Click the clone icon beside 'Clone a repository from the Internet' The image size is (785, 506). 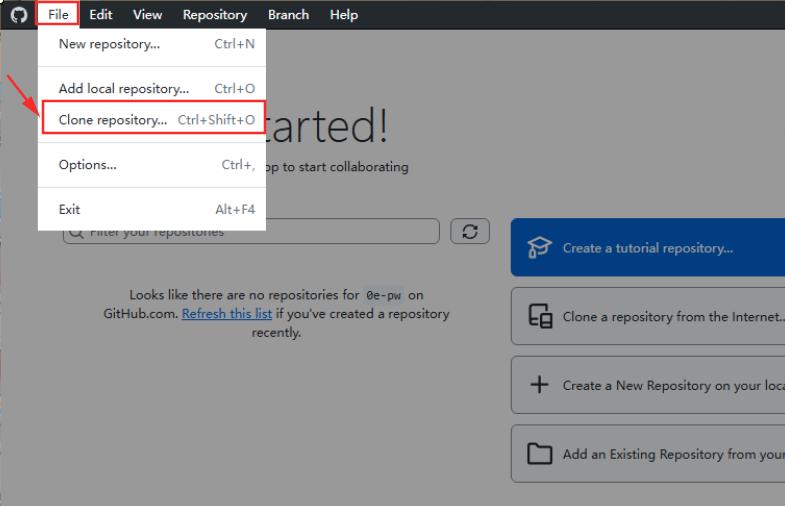[540, 317]
